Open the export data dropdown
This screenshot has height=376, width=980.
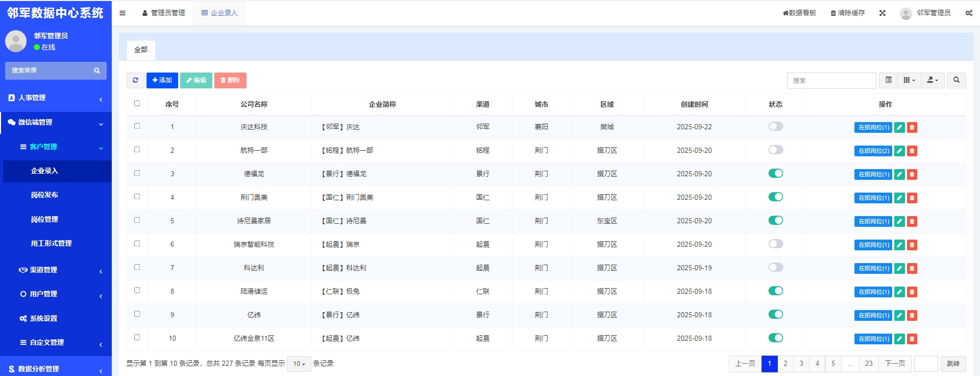click(x=933, y=80)
